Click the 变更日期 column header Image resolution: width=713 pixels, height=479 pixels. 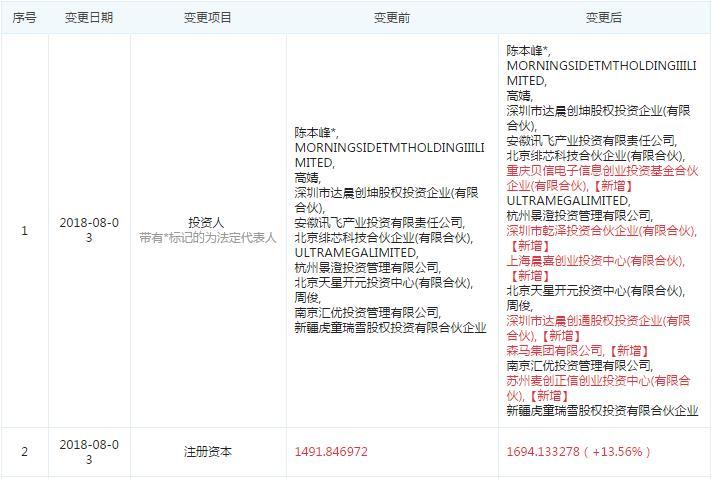tap(89, 18)
